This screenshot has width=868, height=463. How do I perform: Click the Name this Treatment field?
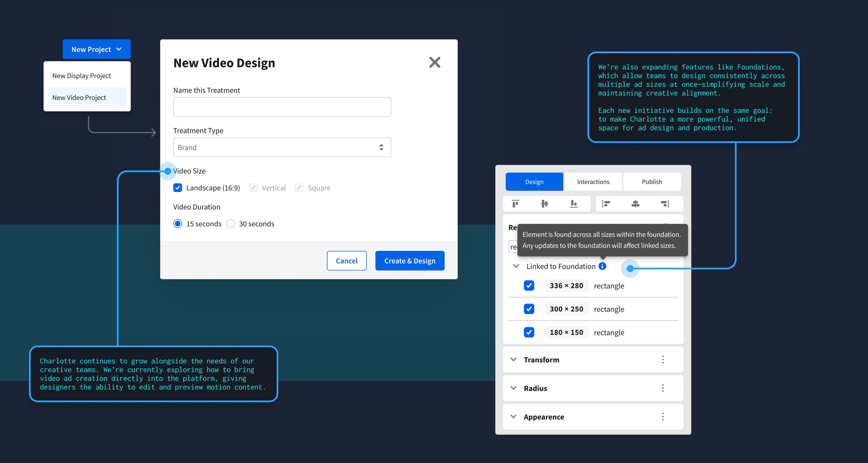click(282, 107)
